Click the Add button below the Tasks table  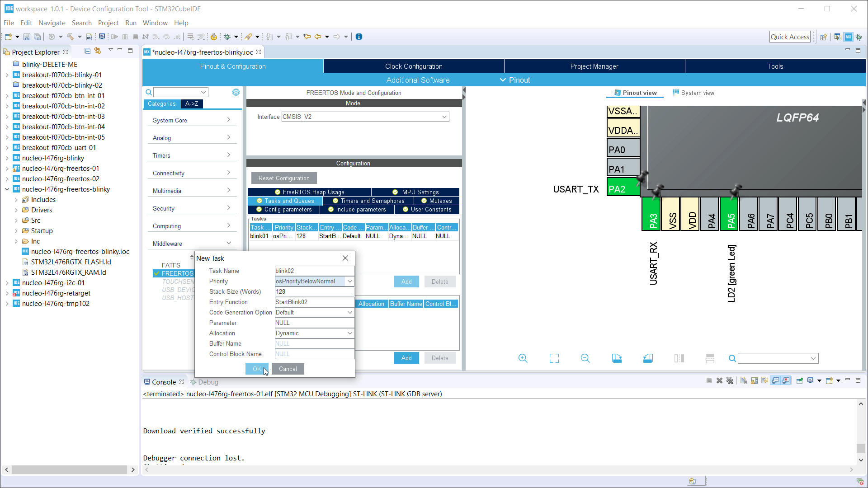[x=406, y=282]
